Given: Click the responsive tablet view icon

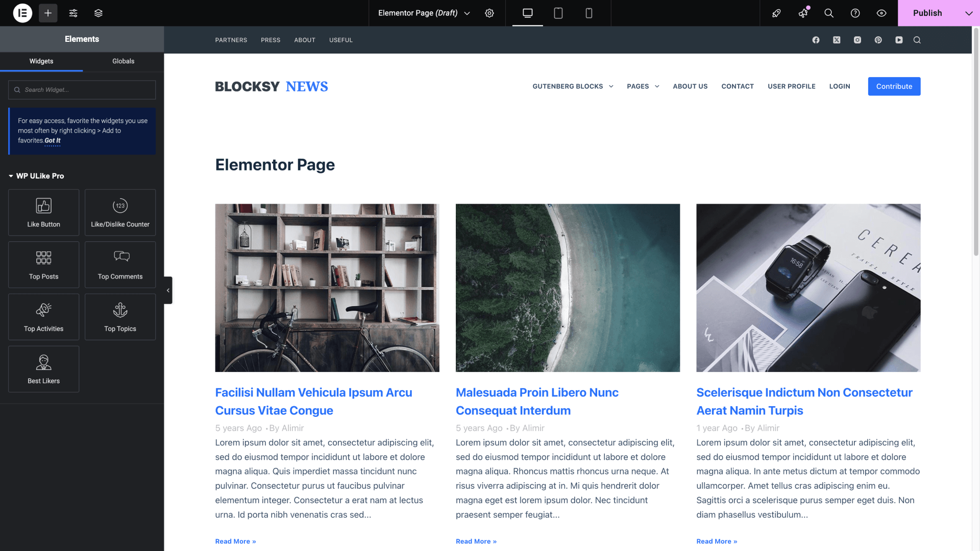Looking at the screenshot, I should 558,13.
